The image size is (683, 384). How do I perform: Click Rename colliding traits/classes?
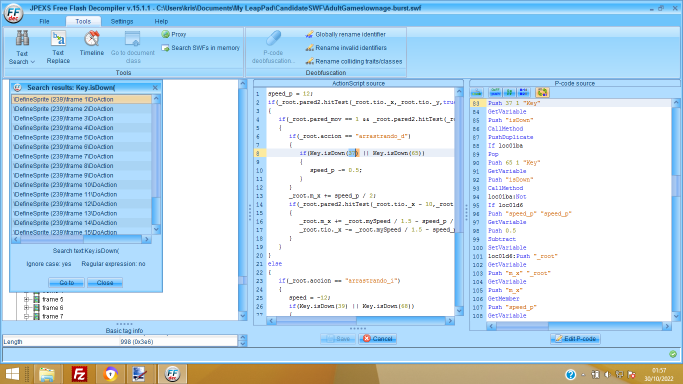pyautogui.click(x=354, y=61)
